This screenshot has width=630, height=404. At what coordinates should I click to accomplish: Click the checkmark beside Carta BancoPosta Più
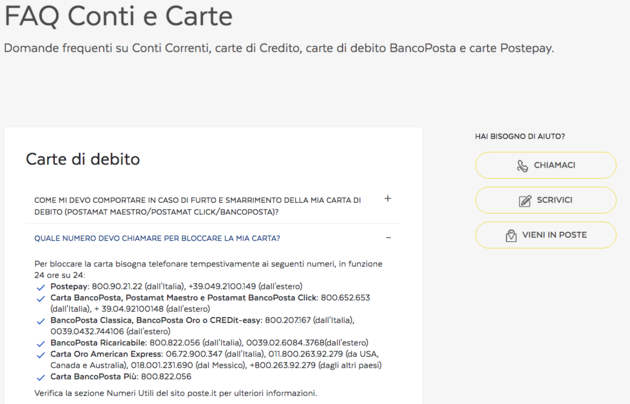coord(41,377)
